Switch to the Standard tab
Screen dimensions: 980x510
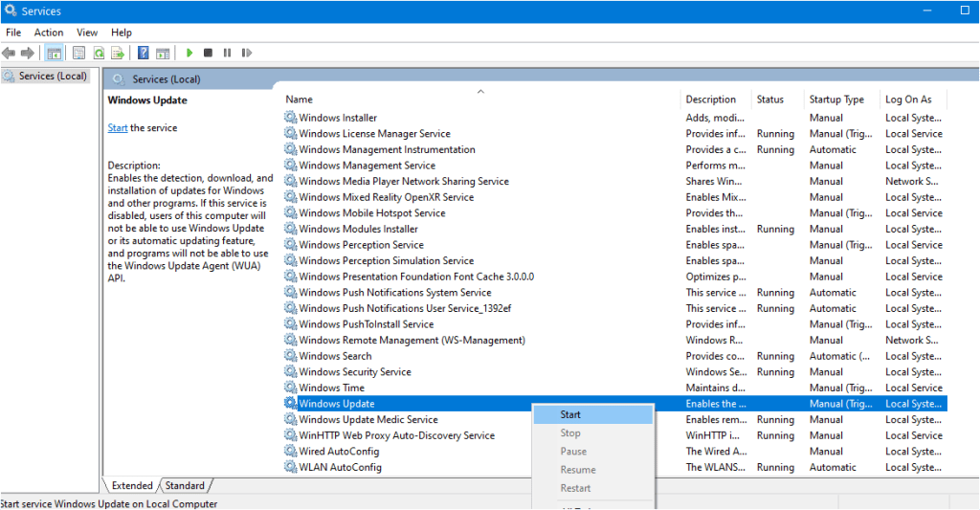(x=185, y=486)
